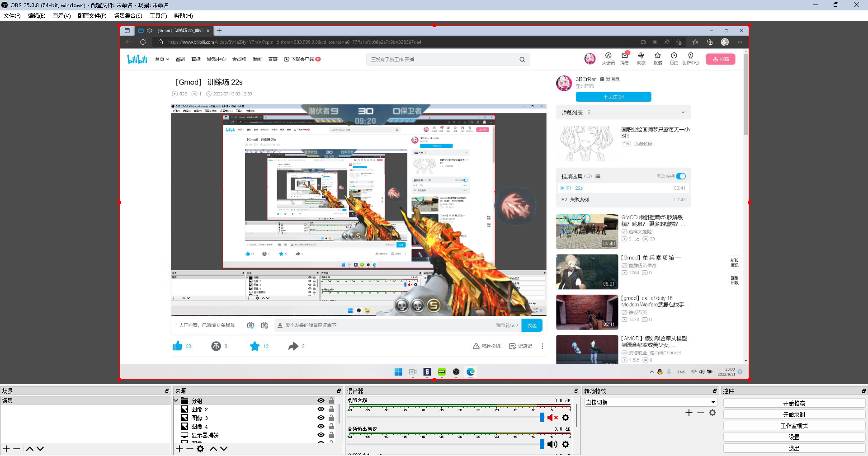Click Windows Start icon on previewed taskbar
The width and height of the screenshot is (868, 456).
coord(398,371)
